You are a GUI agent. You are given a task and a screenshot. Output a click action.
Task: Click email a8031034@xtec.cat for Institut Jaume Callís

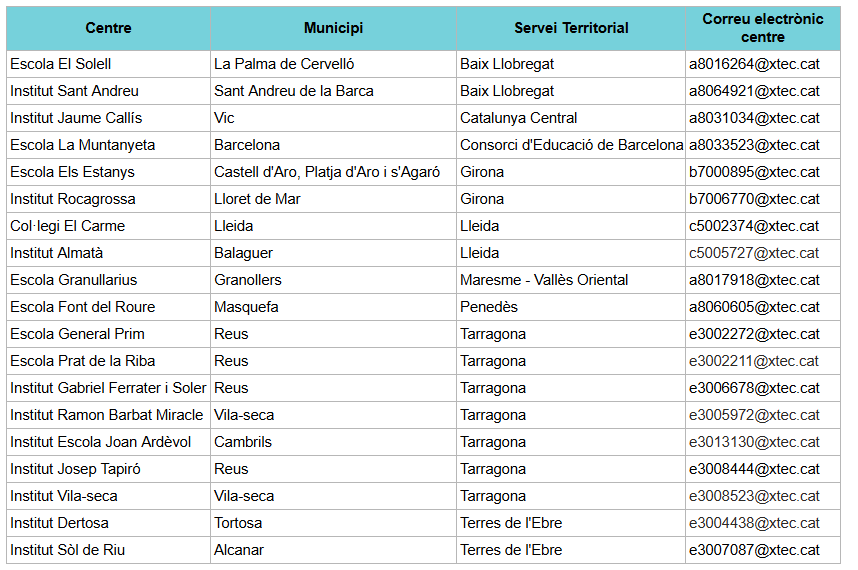tap(754, 118)
